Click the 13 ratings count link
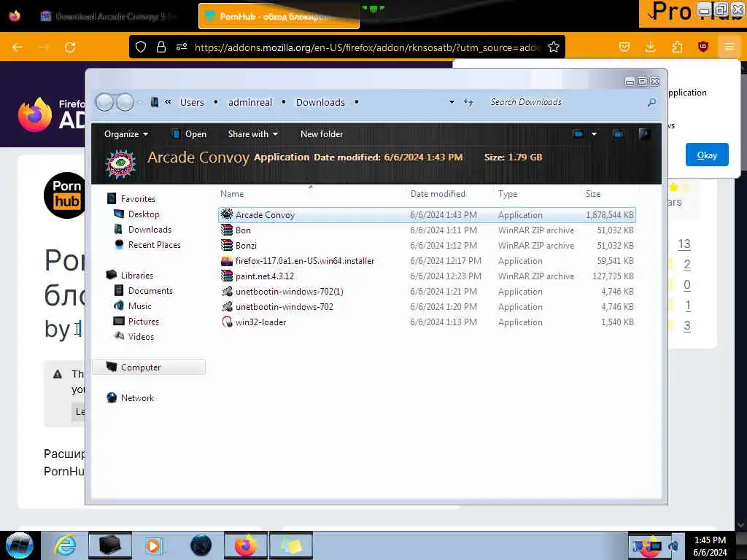747x560 pixels. click(x=684, y=244)
